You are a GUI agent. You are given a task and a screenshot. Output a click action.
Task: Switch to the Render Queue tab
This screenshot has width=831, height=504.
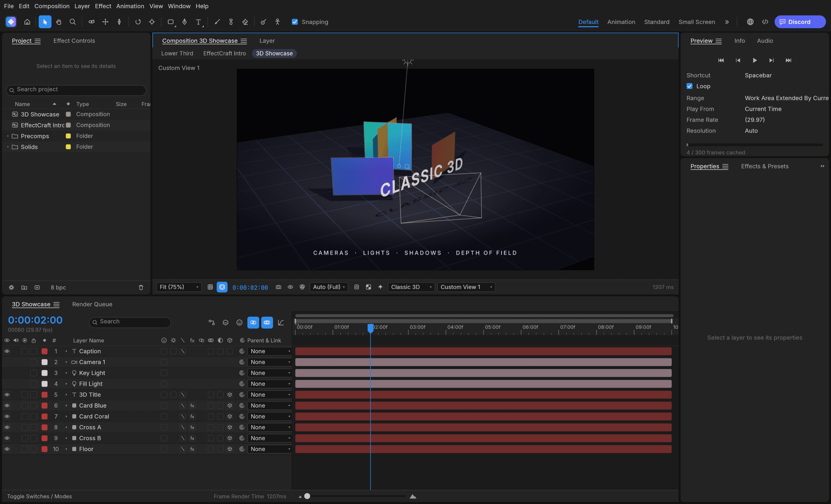tap(92, 304)
